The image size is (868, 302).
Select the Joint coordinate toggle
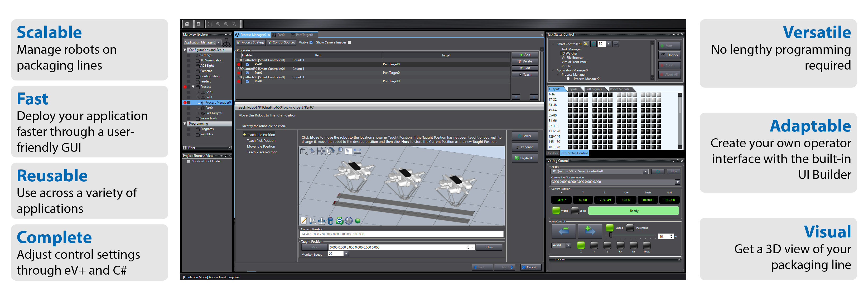click(575, 210)
